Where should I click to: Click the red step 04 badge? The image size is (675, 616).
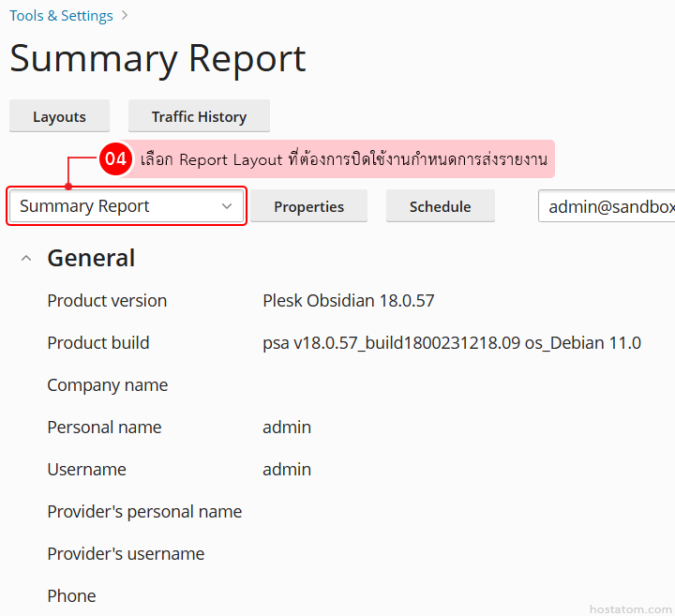point(115,159)
